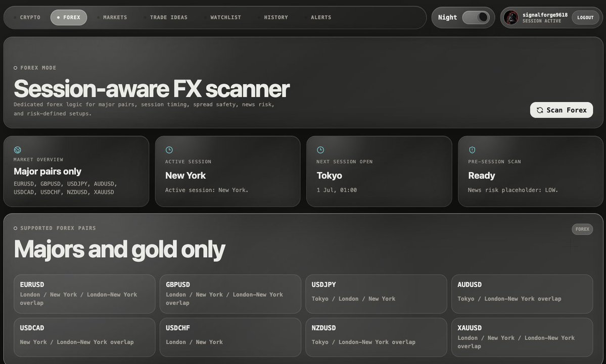Select the USDCAD pair card
Screen dimensions: 606x364
click(84, 337)
